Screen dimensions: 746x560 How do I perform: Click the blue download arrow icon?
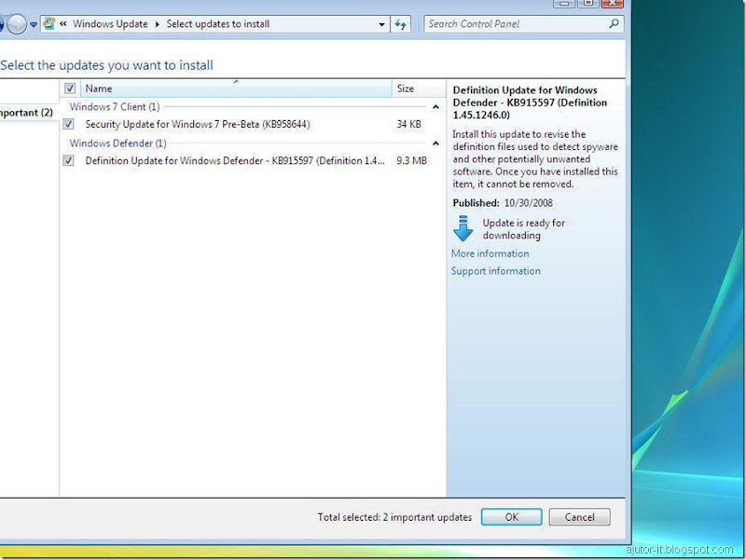(x=463, y=228)
